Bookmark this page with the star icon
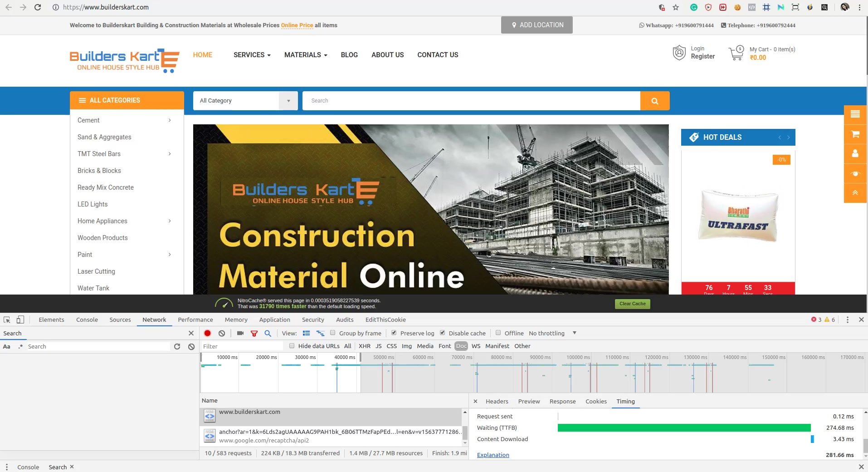Image resolution: width=868 pixels, height=472 pixels. point(676,7)
